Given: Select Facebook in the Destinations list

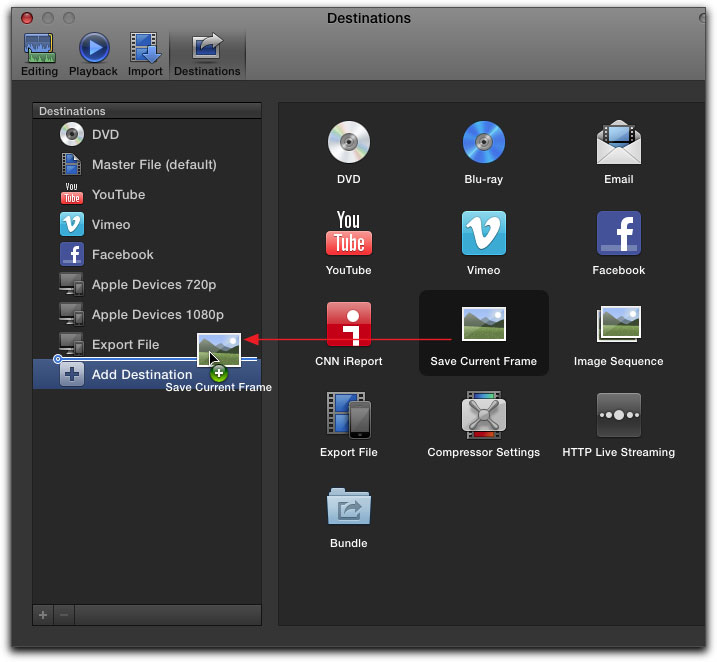Looking at the screenshot, I should pyautogui.click(x=147, y=255).
